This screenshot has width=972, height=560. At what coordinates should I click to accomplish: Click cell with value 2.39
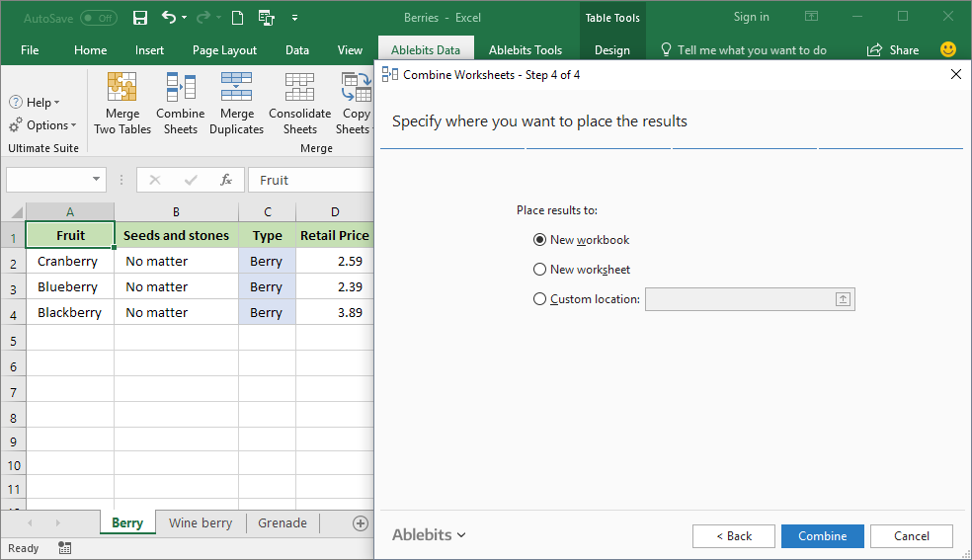335,286
